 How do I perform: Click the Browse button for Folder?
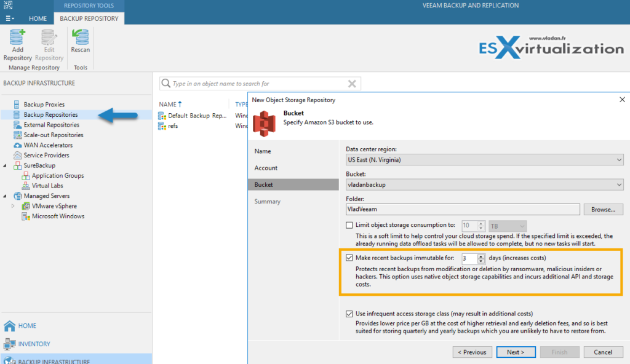[x=603, y=209]
